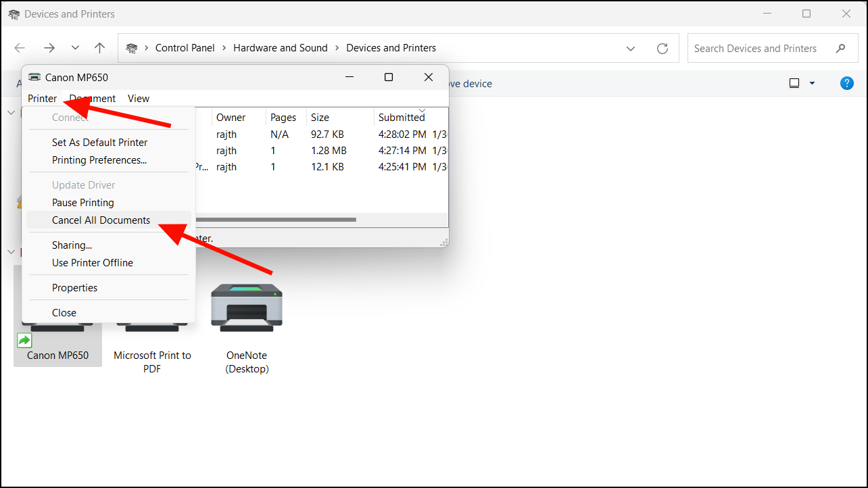Refresh the Devices and Printers view
The image size is (868, 488).
point(662,47)
